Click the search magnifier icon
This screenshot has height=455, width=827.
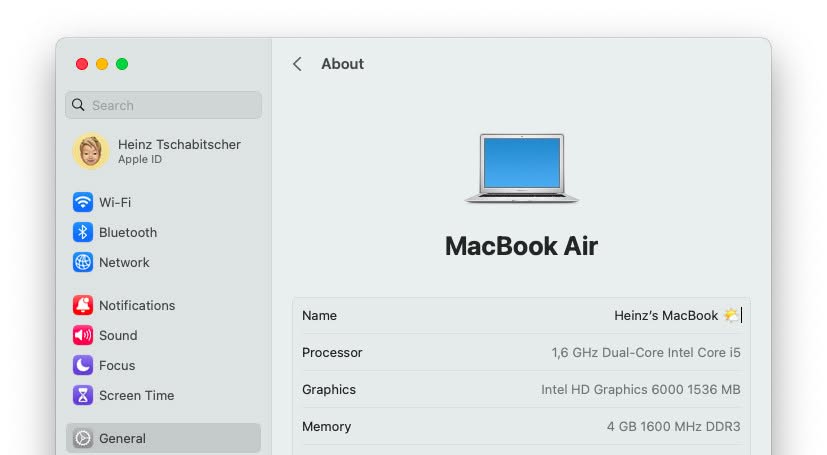click(78, 105)
